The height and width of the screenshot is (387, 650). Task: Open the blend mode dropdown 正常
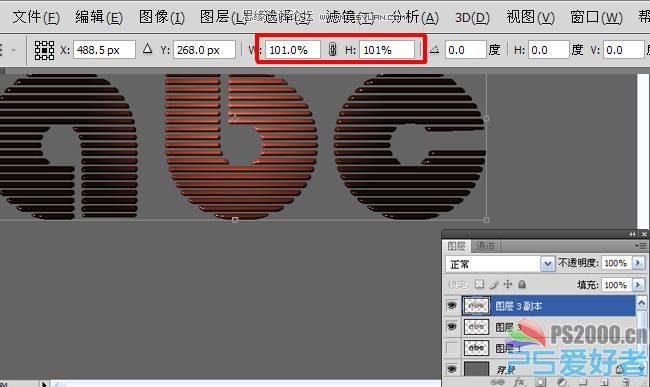tap(500, 264)
